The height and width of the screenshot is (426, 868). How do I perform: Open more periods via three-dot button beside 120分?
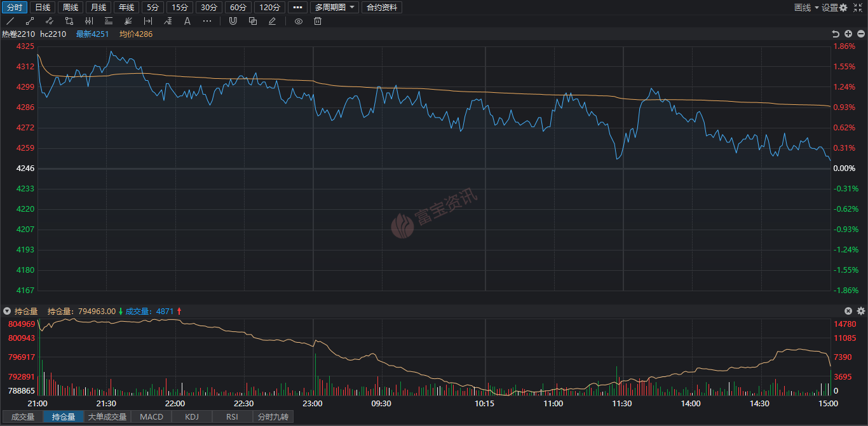[x=297, y=8]
